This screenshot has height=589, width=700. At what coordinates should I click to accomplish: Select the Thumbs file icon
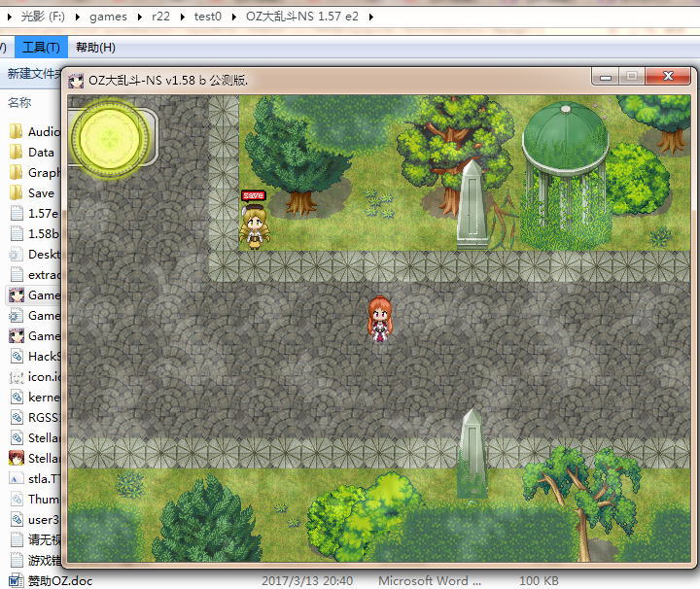pyautogui.click(x=17, y=500)
